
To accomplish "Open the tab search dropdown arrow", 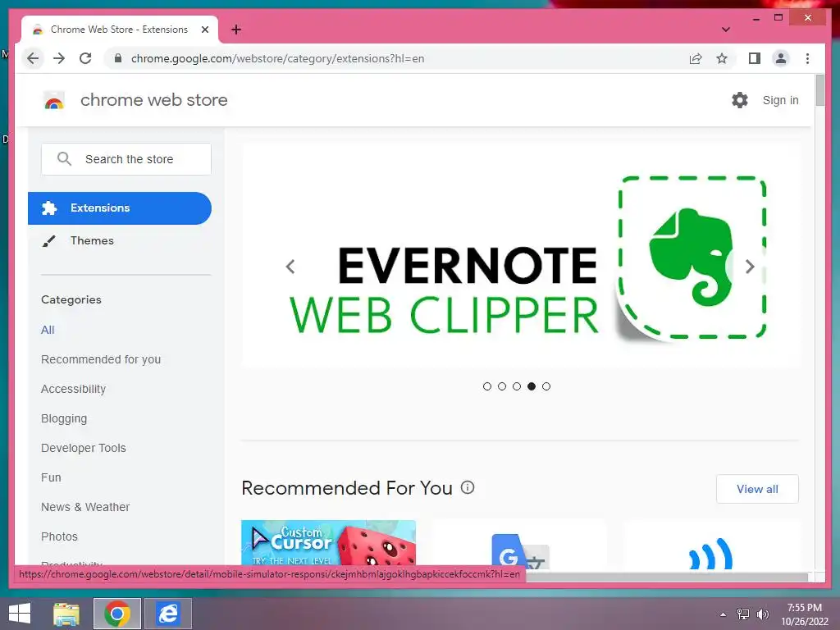I will pos(726,30).
